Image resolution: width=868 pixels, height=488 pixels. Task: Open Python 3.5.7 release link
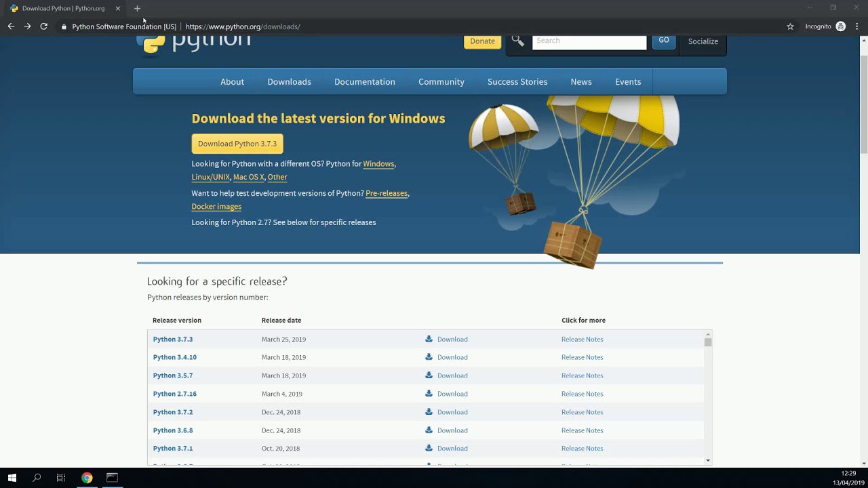coord(173,375)
